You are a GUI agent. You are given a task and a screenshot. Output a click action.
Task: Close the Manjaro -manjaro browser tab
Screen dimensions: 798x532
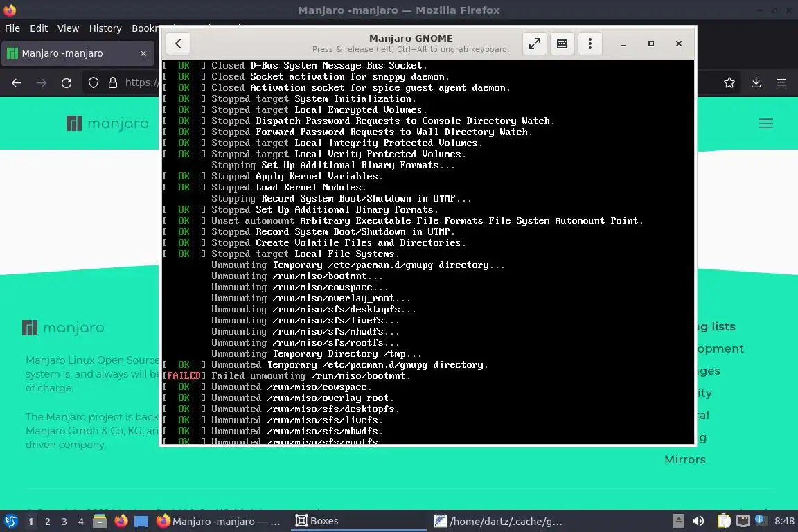pyautogui.click(x=143, y=53)
